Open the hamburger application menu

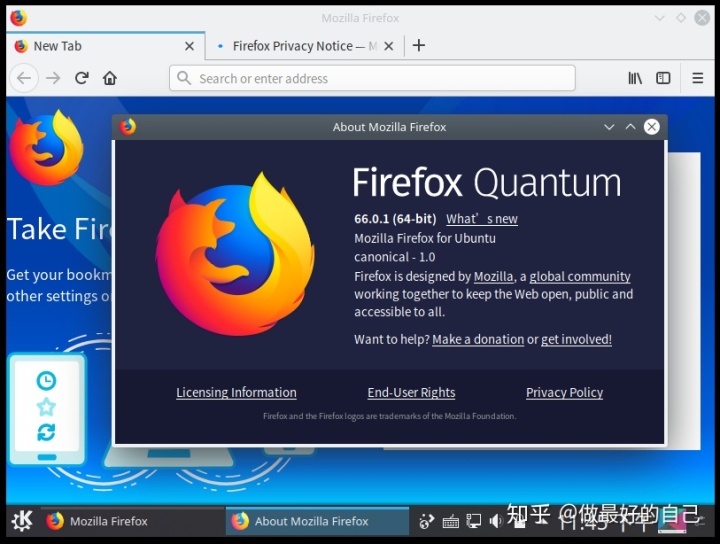(x=698, y=78)
